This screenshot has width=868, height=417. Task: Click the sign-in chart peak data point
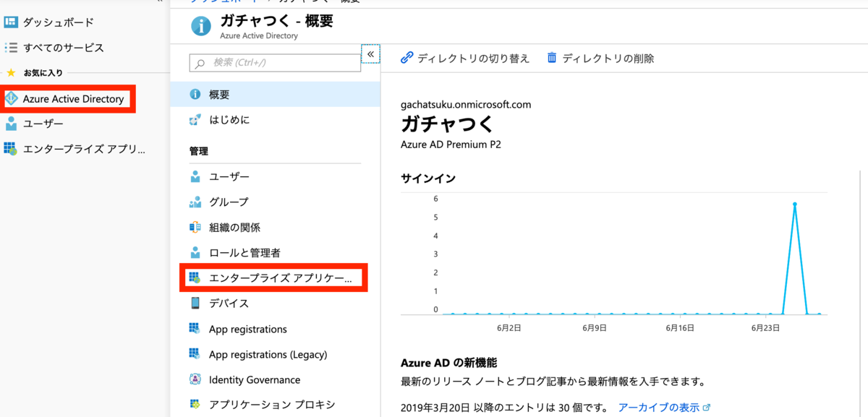click(x=795, y=205)
